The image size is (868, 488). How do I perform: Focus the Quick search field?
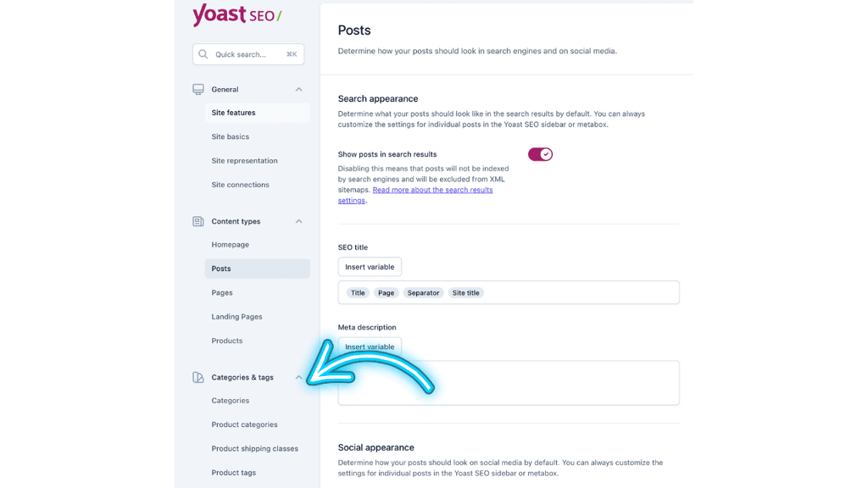(248, 54)
